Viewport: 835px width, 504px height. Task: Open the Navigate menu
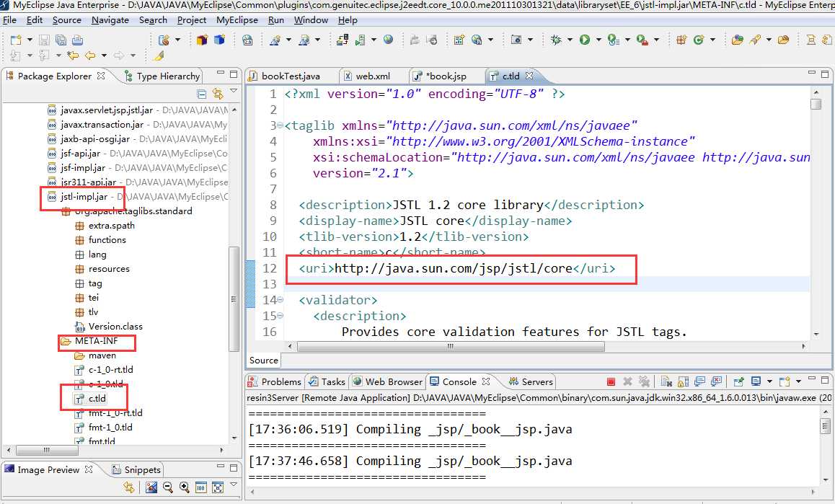pyautogui.click(x=110, y=19)
